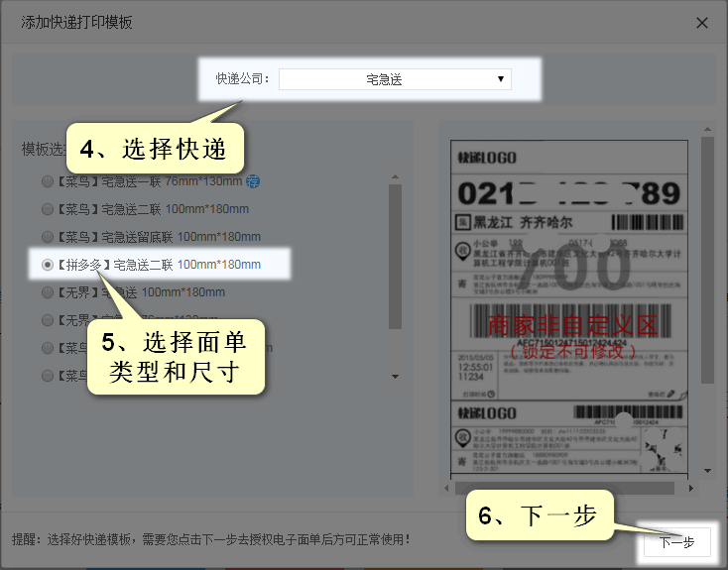Click the template list vertical scrollbar thumb
728x570 pixels.
[x=395, y=257]
